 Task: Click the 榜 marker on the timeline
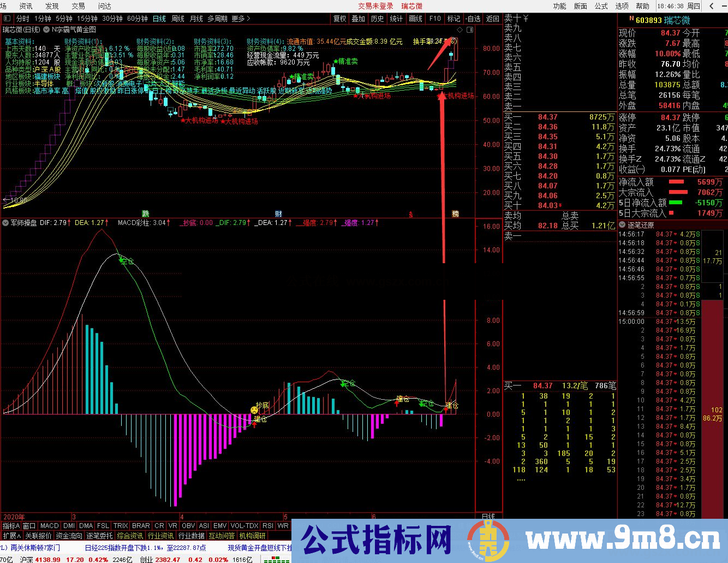click(x=455, y=214)
